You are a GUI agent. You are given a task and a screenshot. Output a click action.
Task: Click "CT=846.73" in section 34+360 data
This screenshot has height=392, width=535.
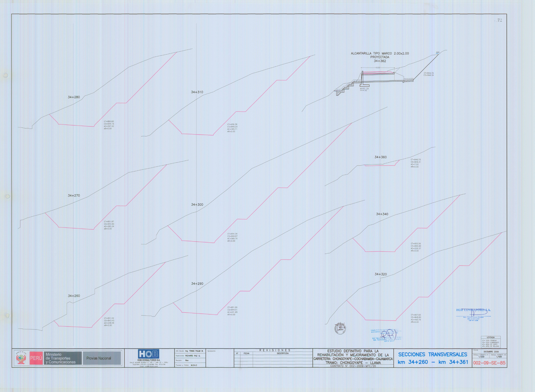click(x=416, y=160)
